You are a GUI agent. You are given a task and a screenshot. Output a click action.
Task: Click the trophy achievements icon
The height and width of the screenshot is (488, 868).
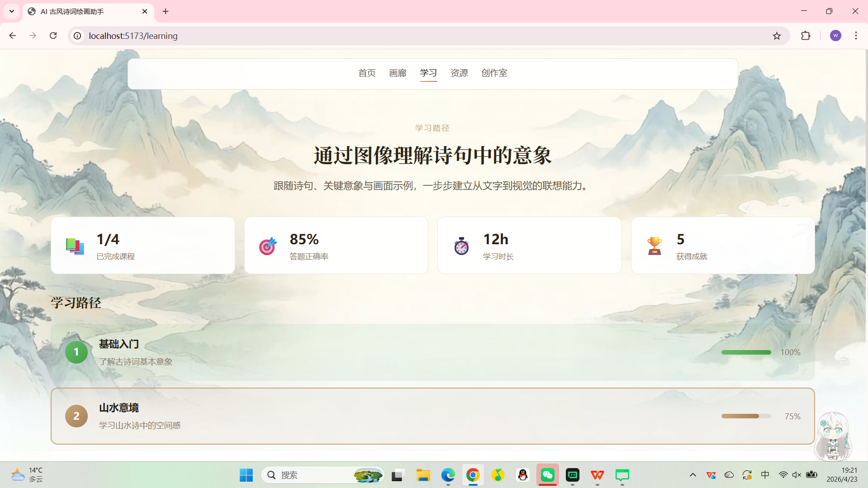tap(654, 246)
